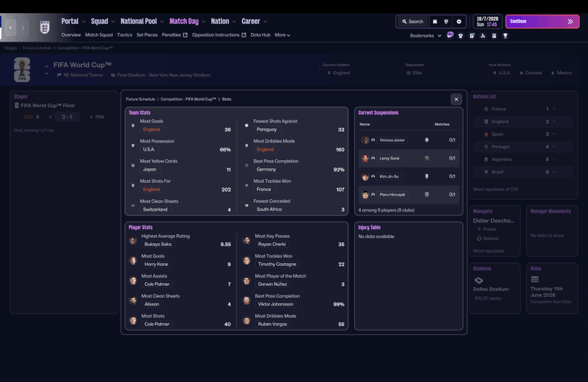Open the Career menu

[251, 21]
